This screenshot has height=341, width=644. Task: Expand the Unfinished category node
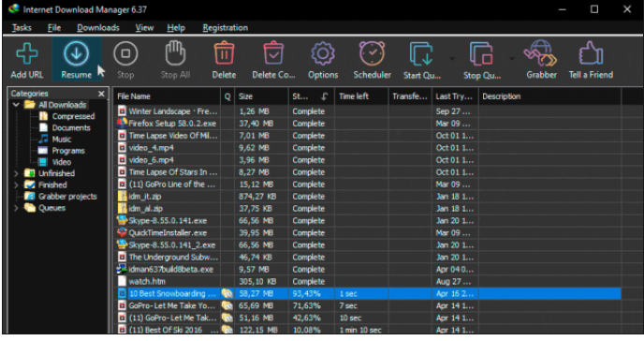17,173
